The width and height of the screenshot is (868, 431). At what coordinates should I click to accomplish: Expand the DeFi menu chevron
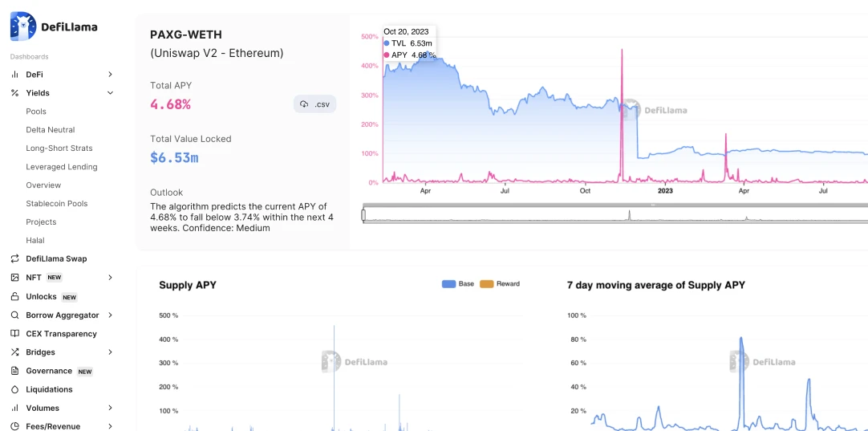[x=110, y=75]
